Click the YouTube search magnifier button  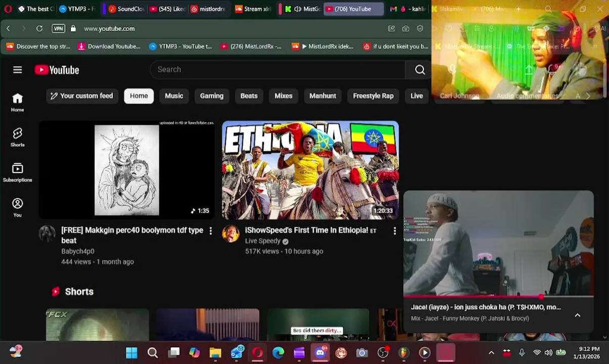pyautogui.click(x=420, y=70)
